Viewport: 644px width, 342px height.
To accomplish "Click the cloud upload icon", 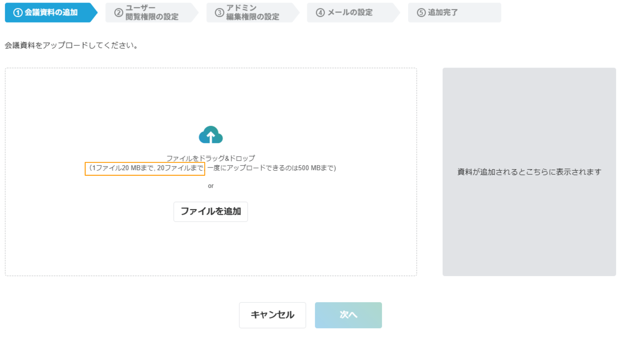I will click(211, 135).
